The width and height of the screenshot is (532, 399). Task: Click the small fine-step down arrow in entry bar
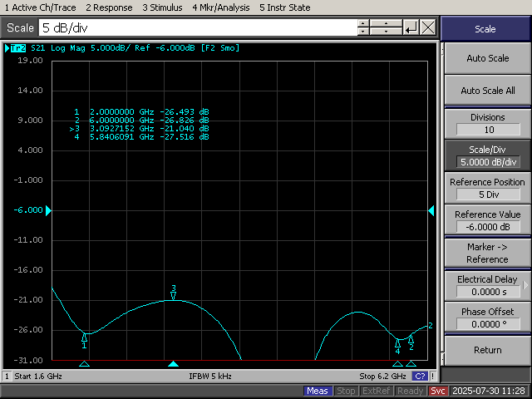coord(363,32)
